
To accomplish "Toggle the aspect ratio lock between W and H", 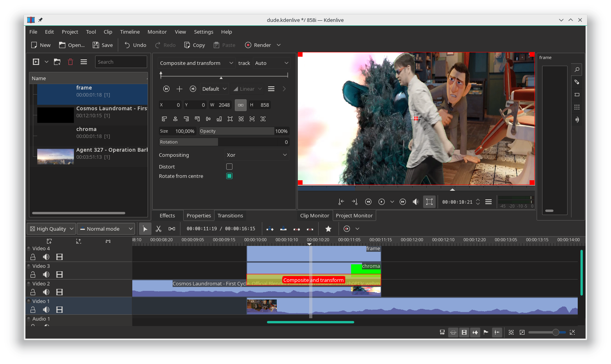I will point(241,105).
